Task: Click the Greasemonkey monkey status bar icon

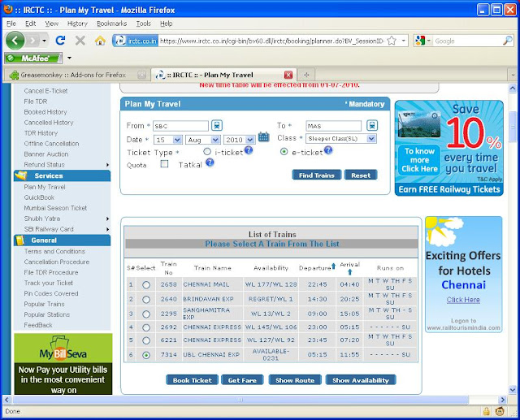Action: point(500,411)
